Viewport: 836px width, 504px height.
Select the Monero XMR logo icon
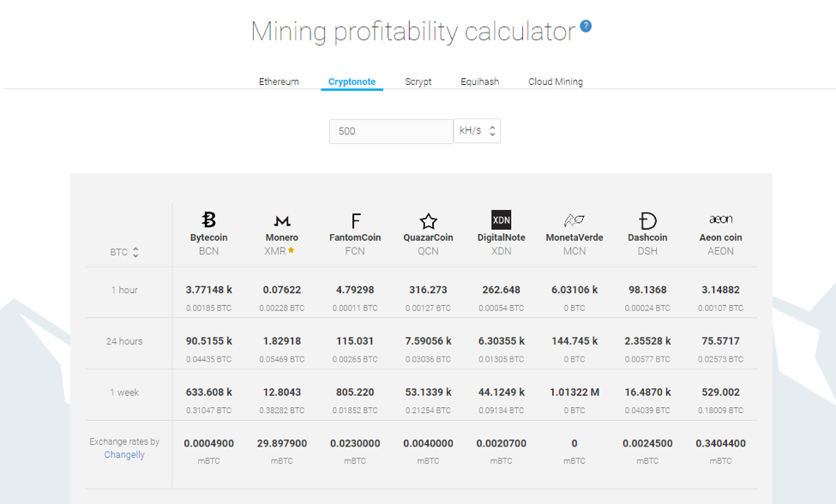pos(282,220)
